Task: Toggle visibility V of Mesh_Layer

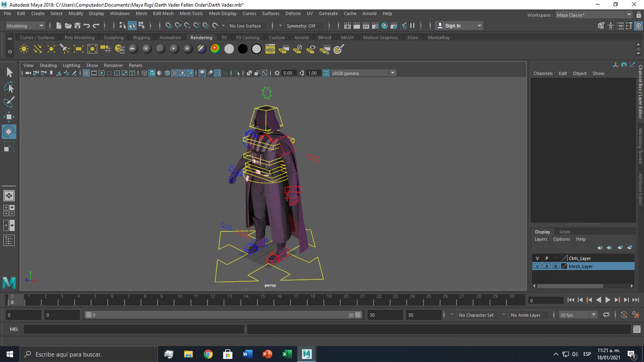Action: [537, 266]
